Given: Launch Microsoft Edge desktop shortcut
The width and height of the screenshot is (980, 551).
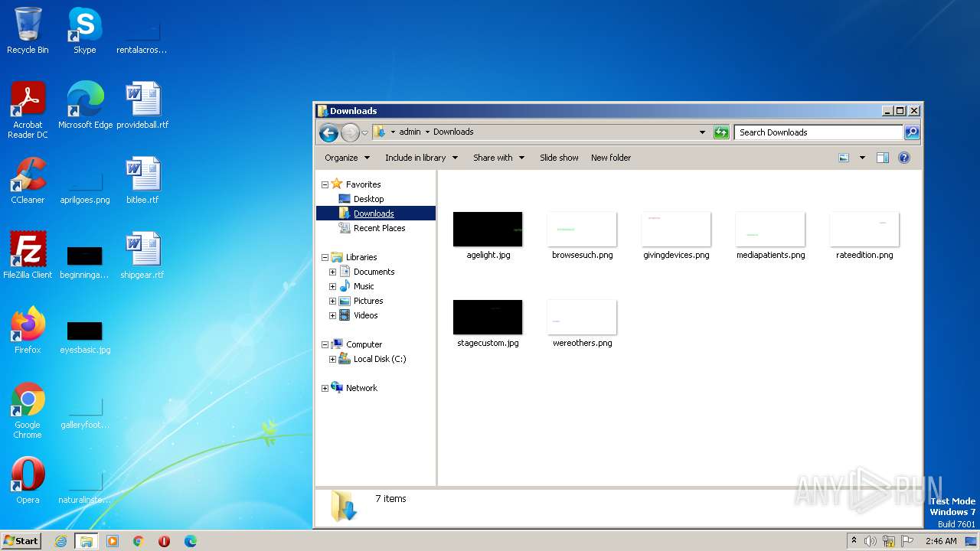Looking at the screenshot, I should click(84, 106).
